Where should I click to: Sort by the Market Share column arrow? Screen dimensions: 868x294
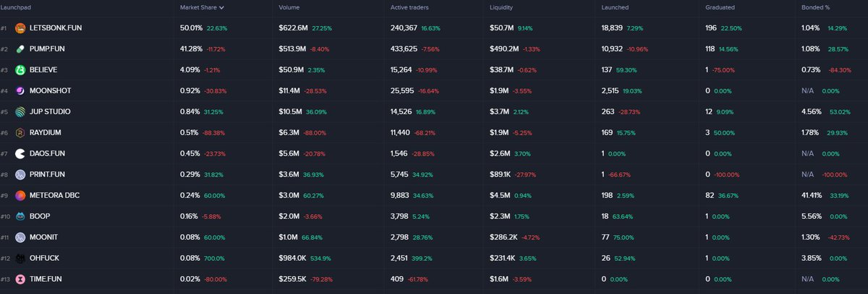[221, 8]
